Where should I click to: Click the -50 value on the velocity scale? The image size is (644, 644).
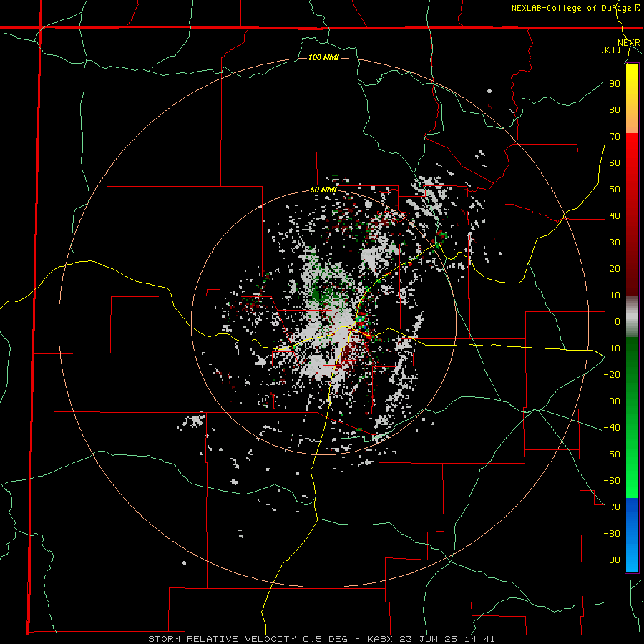(612, 454)
